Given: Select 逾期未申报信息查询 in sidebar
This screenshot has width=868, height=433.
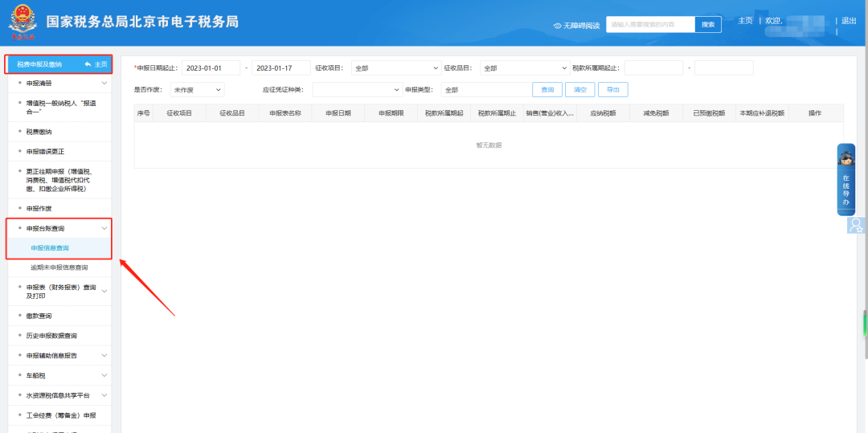Looking at the screenshot, I should tap(59, 268).
